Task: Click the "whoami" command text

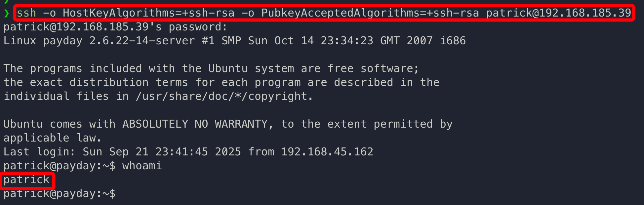Action: pos(142,166)
